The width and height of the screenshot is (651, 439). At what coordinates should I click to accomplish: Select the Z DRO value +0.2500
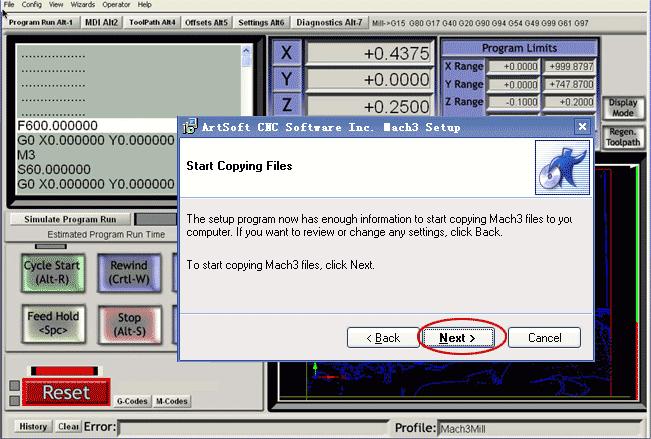370,106
